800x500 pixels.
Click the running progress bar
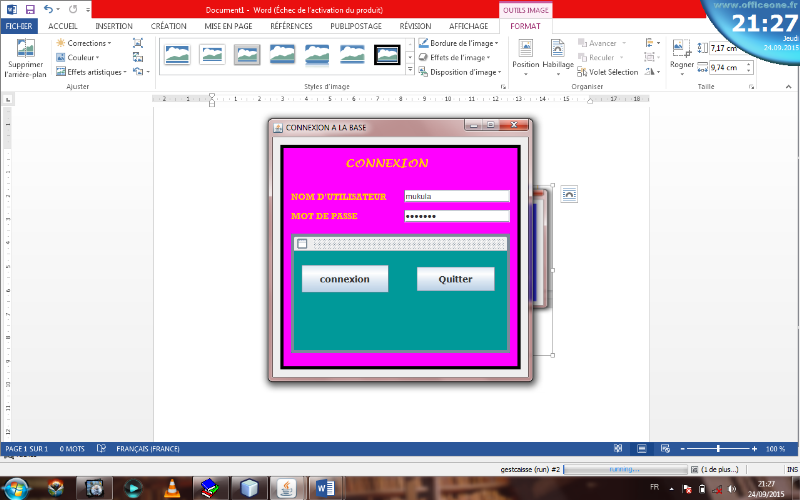click(625, 469)
